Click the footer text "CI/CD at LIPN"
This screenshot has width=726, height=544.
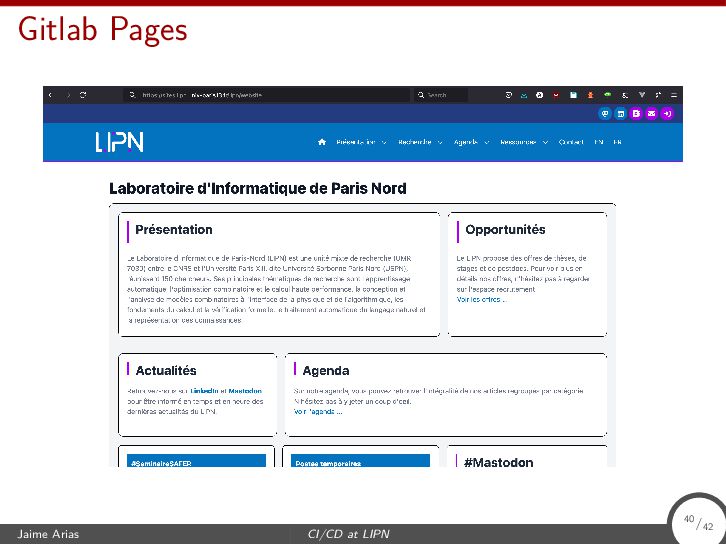tap(349, 534)
